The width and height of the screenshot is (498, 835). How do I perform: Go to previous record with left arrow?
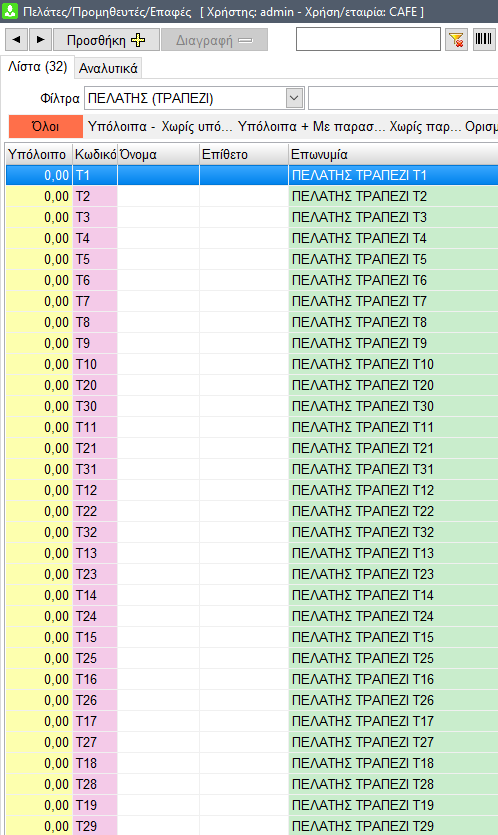(17, 40)
